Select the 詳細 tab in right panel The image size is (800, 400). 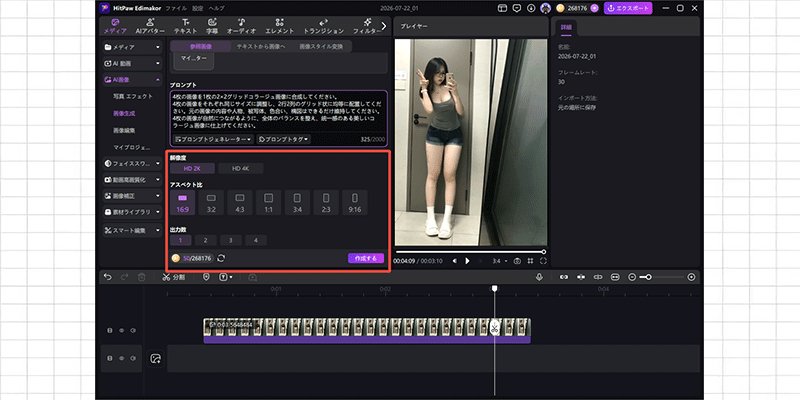click(566, 27)
